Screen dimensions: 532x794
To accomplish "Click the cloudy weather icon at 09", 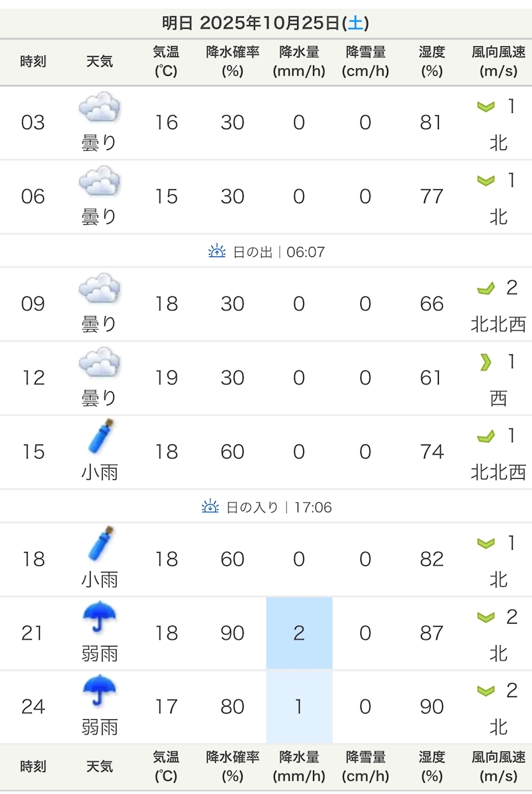I will click(99, 289).
